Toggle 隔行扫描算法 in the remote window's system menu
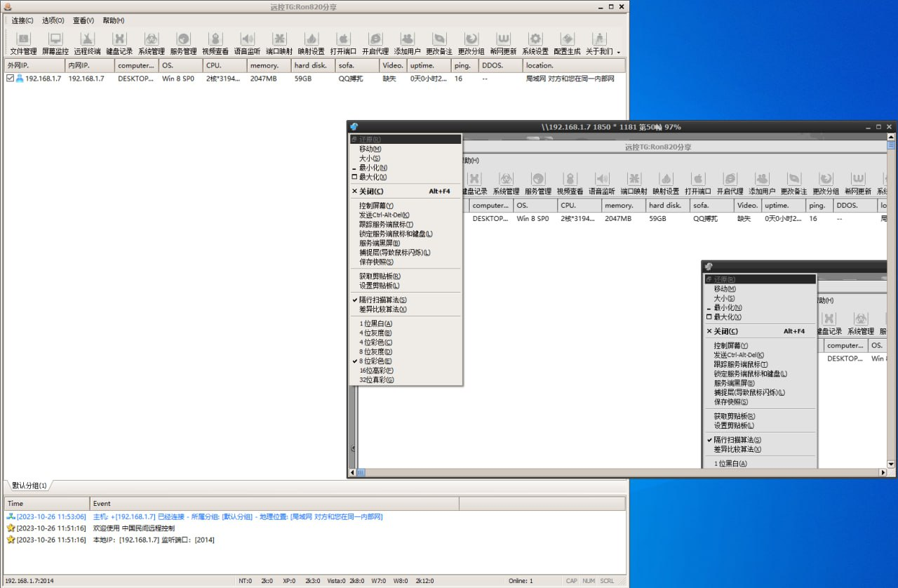The height and width of the screenshot is (588, 898). click(383, 300)
